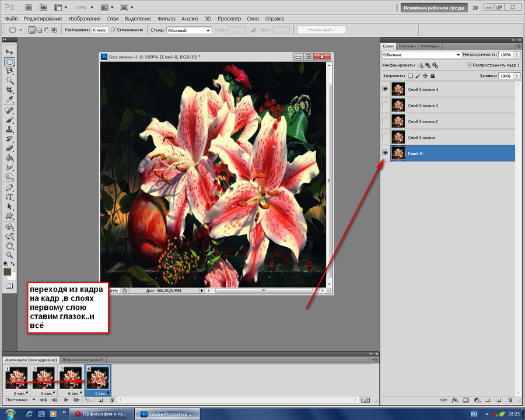Open the Стиль dropdown (Обычный)
Image resolution: width=525 pixels, height=420 pixels.
tap(189, 30)
